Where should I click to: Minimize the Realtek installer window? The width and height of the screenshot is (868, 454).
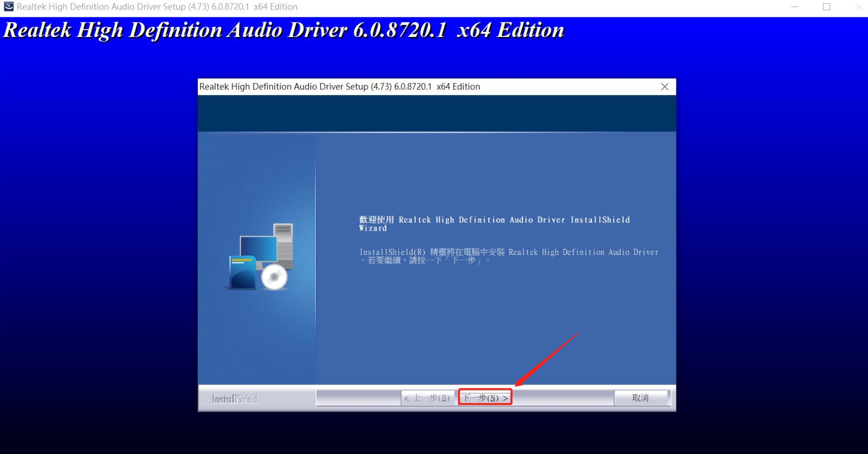coord(795,6)
